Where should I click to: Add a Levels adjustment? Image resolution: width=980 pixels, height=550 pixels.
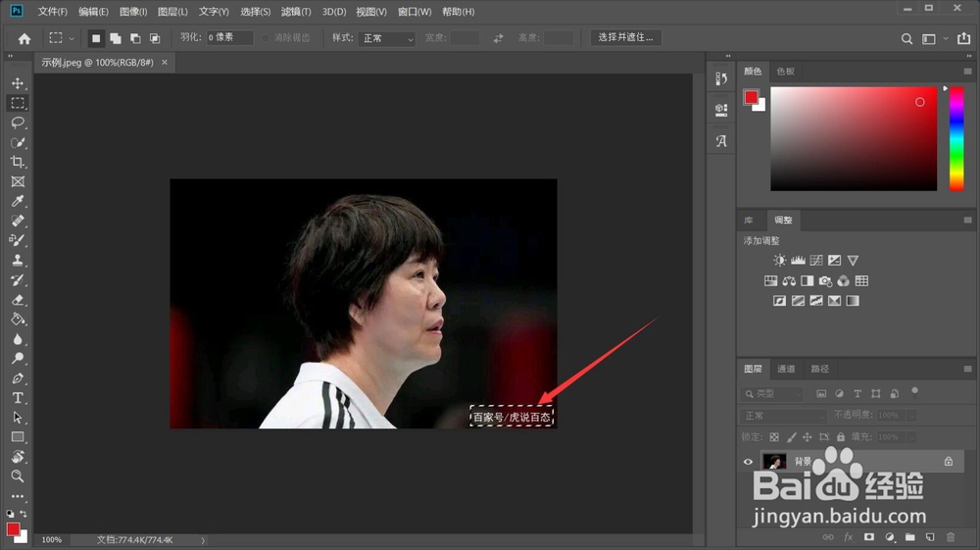798,260
